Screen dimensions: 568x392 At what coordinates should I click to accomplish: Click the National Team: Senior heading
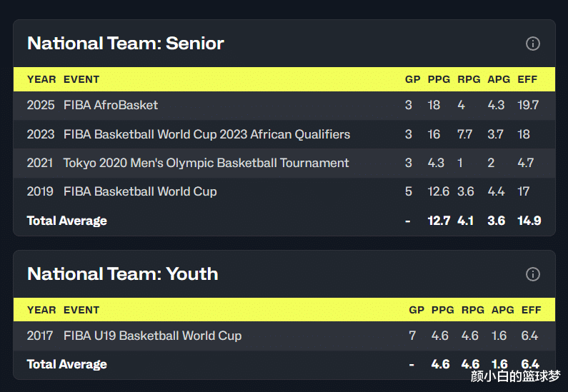(x=125, y=44)
